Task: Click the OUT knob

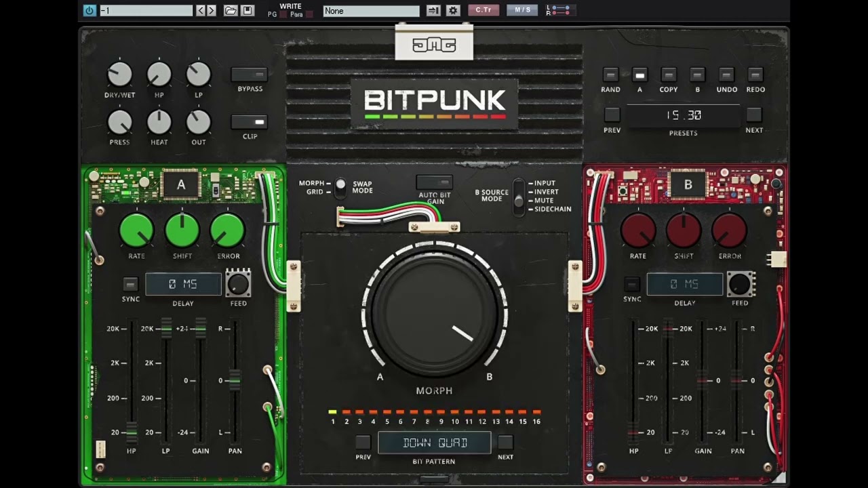Action: (x=199, y=122)
